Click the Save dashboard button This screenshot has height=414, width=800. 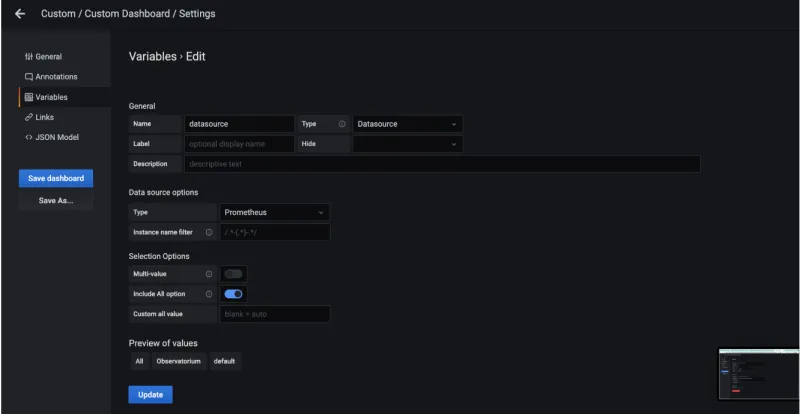pyautogui.click(x=56, y=178)
